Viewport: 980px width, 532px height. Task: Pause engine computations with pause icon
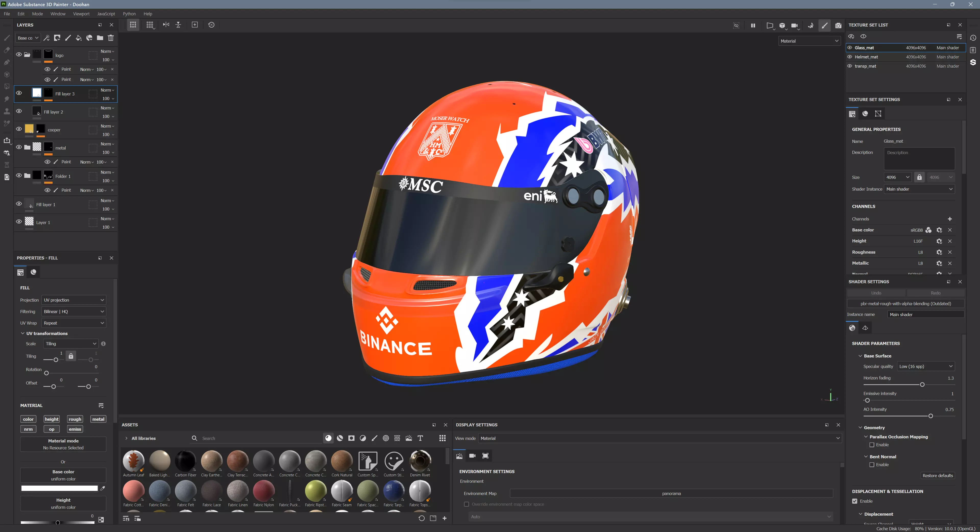753,26
